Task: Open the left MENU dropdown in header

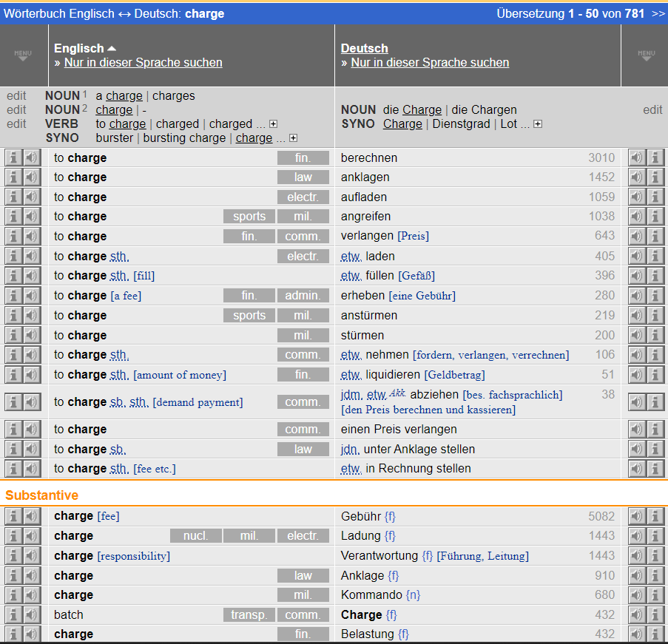Action: pyautogui.click(x=23, y=55)
